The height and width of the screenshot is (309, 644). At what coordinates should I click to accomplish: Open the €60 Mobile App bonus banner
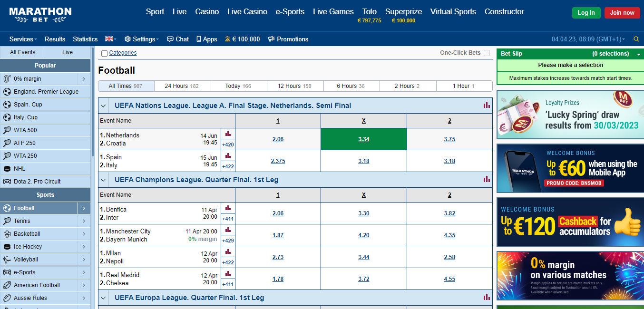click(570, 168)
